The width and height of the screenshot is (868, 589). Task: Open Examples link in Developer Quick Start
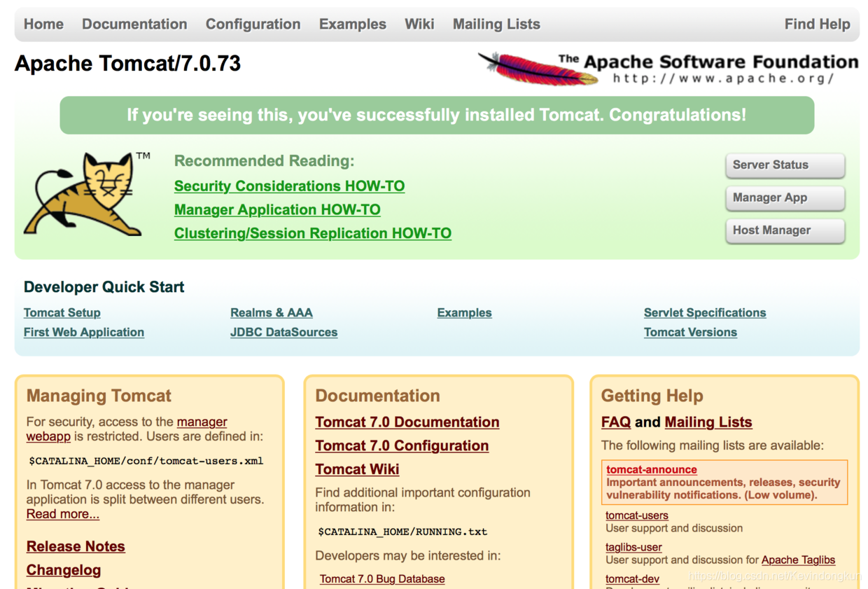465,313
